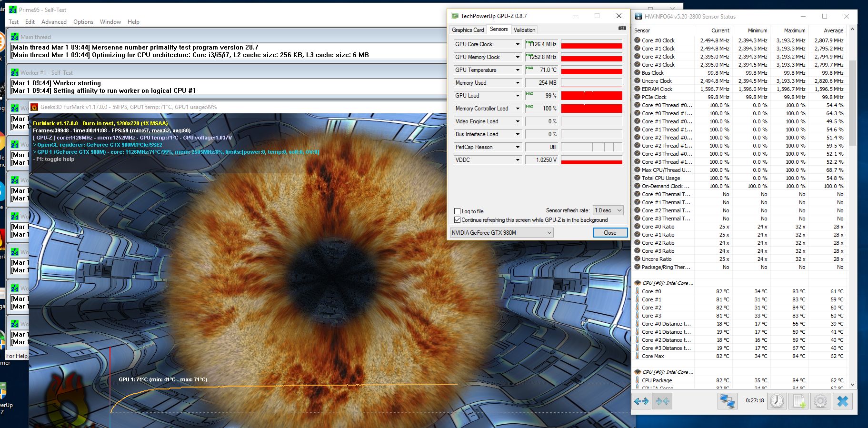Take GPU-Z screenshot with camera icon
Viewport: 868px width, 428px height.
coord(622,28)
